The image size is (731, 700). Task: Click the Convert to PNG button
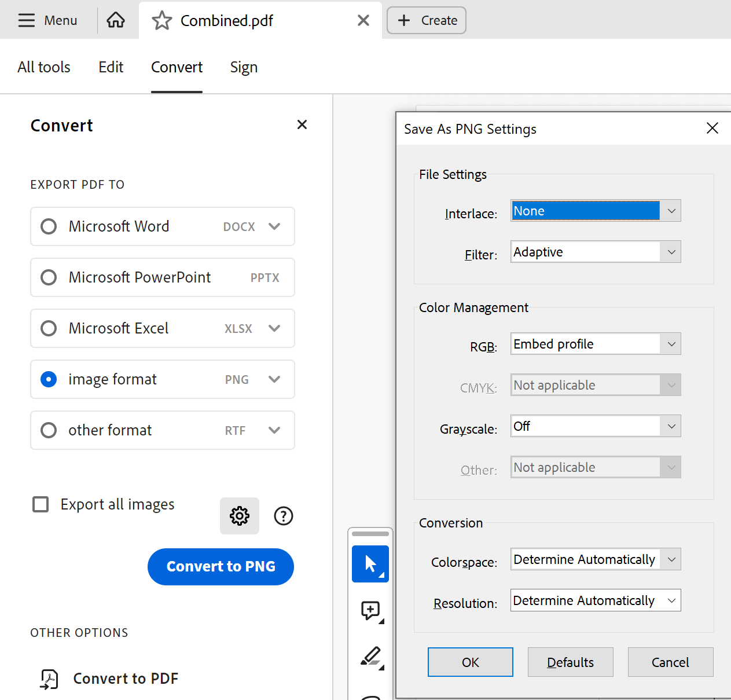[221, 566]
